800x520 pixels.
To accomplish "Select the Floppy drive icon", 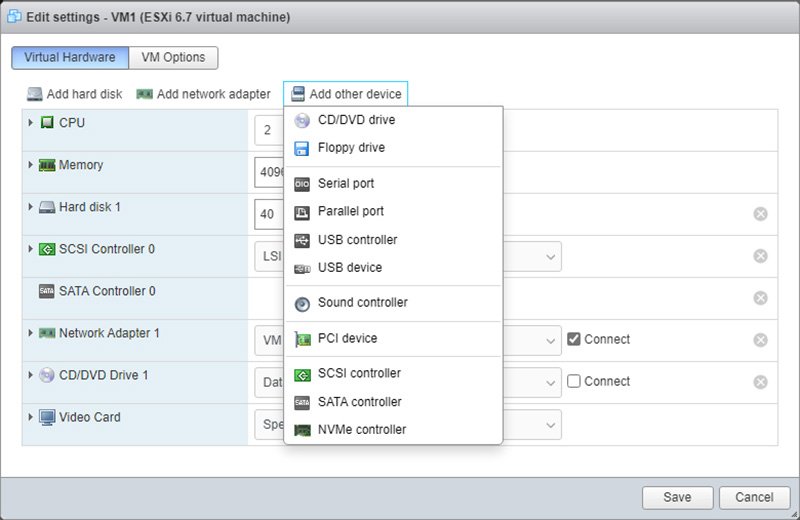I will tap(302, 148).
